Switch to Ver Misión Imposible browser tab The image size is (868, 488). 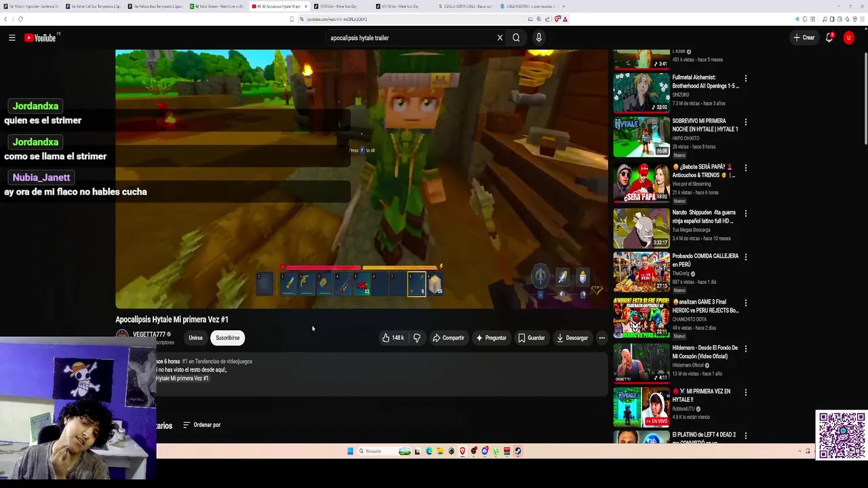coord(31,6)
